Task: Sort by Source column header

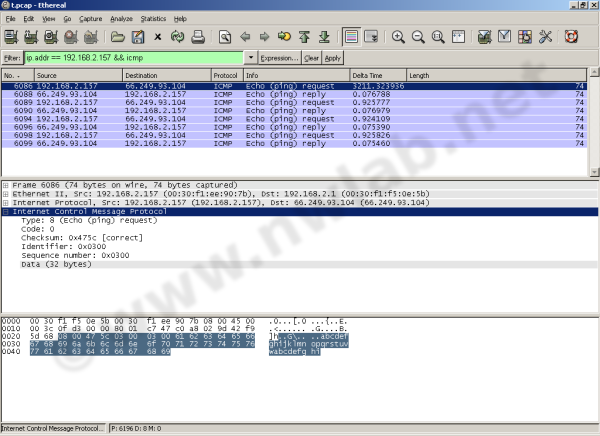Action: [x=78, y=75]
